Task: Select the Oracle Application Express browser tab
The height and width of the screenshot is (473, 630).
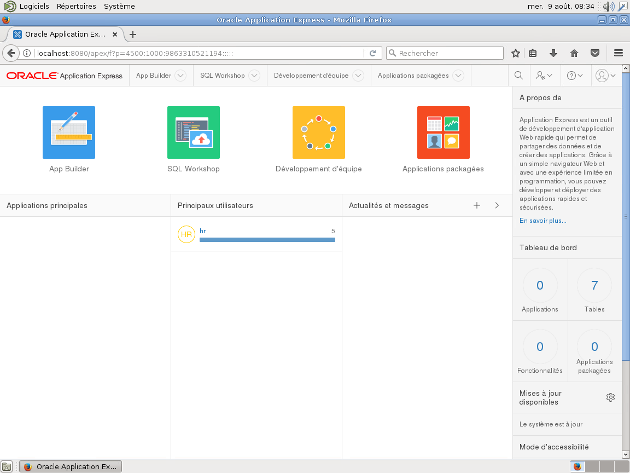Action: (65, 35)
